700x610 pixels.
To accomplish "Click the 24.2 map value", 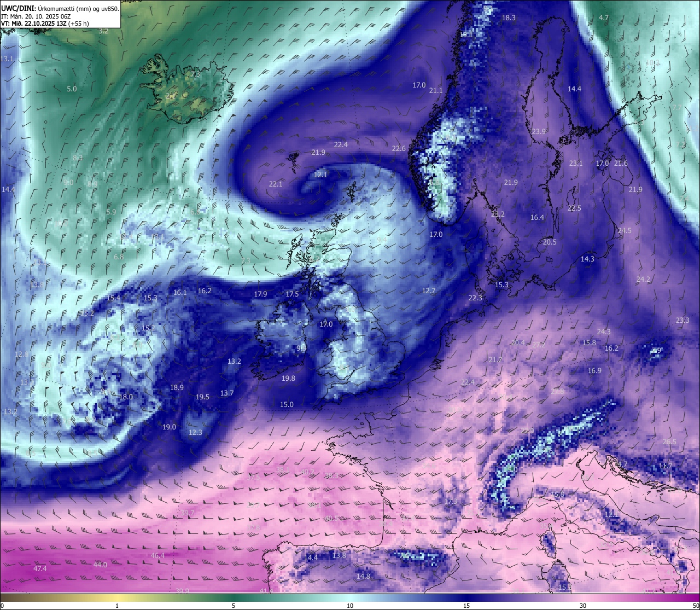I will click(643, 280).
